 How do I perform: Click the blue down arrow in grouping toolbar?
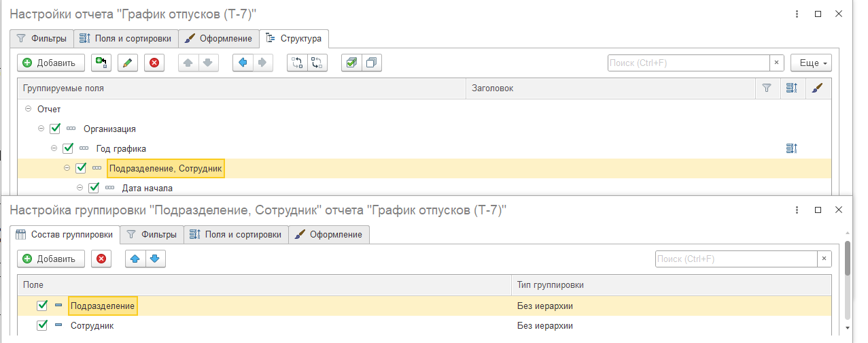point(154,259)
